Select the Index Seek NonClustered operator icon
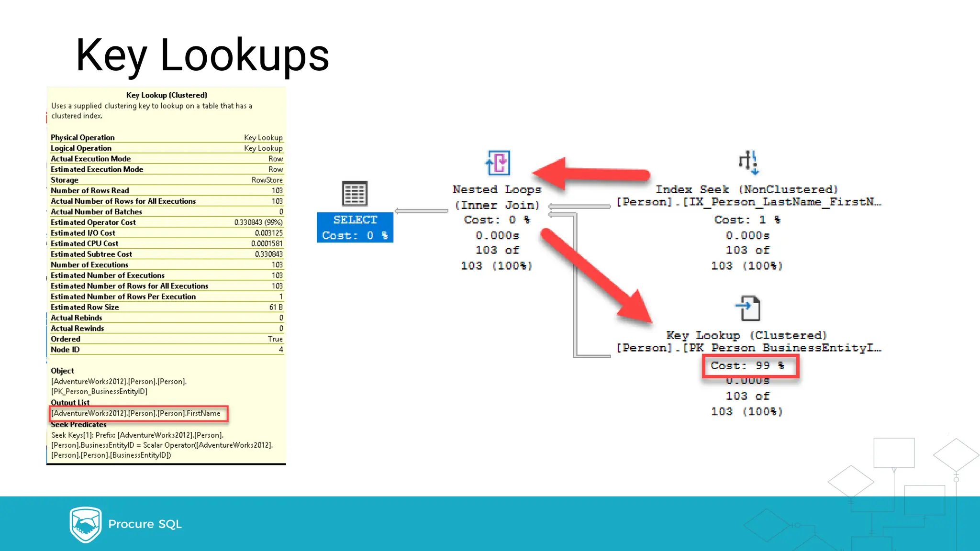980x551 pixels. pos(748,163)
